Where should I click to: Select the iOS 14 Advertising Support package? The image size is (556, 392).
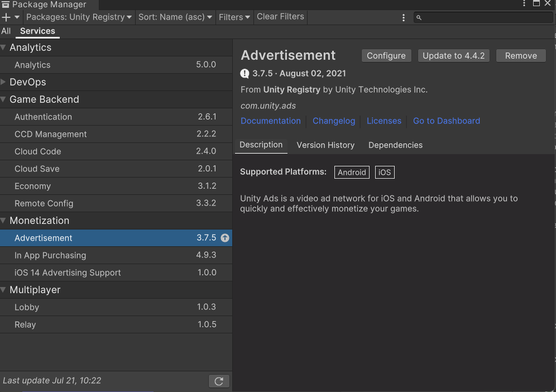pos(116,273)
